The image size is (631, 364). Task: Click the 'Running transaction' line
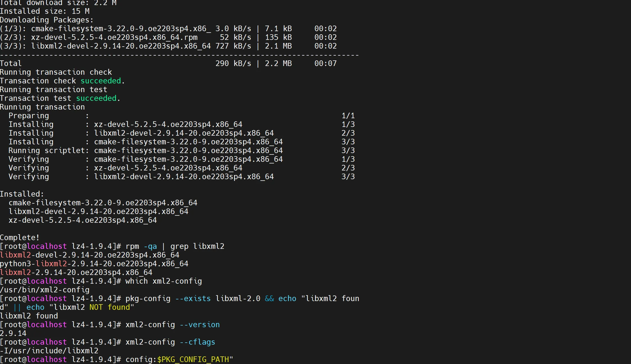[42, 107]
